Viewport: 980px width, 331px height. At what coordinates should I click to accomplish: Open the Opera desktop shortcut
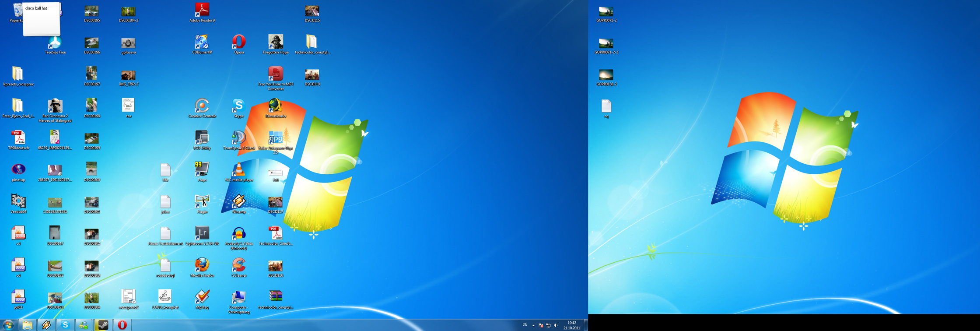point(239,44)
